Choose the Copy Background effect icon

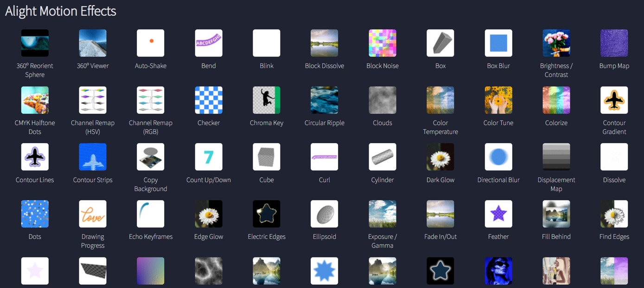(x=151, y=157)
